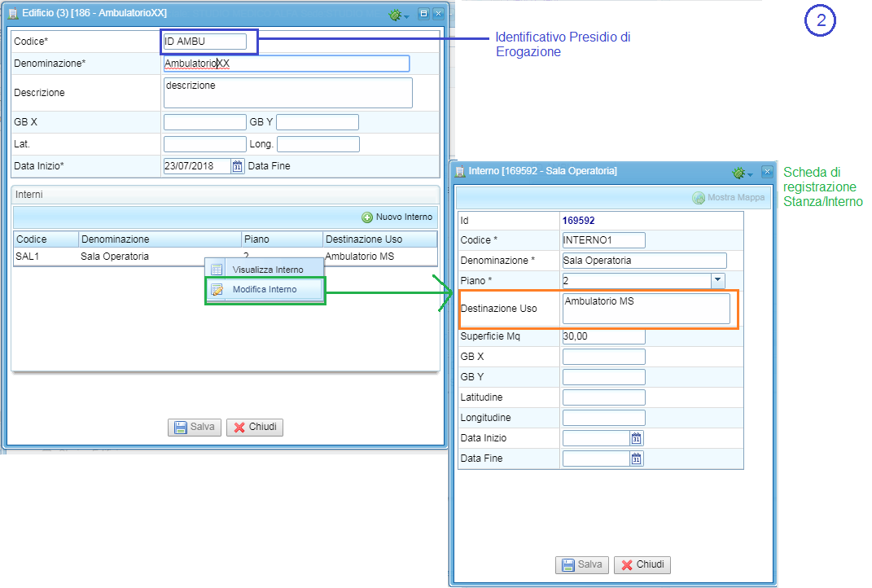
Task: Click the Longitudine input field
Action: (x=604, y=418)
